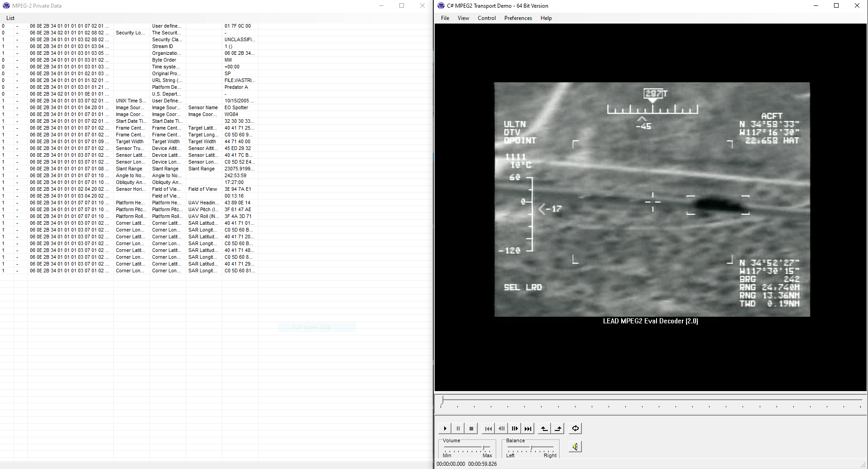868x469 pixels.
Task: Mute audio with the speaker button
Action: coord(575,447)
